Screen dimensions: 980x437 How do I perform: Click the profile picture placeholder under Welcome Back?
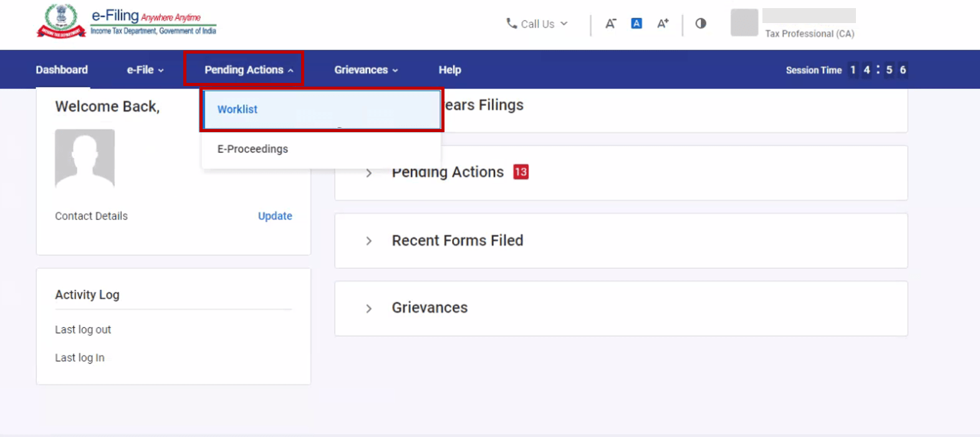[85, 158]
